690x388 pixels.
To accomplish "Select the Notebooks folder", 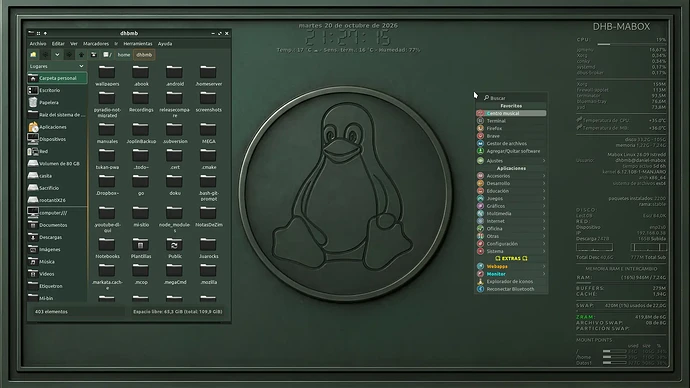I will (x=107, y=248).
